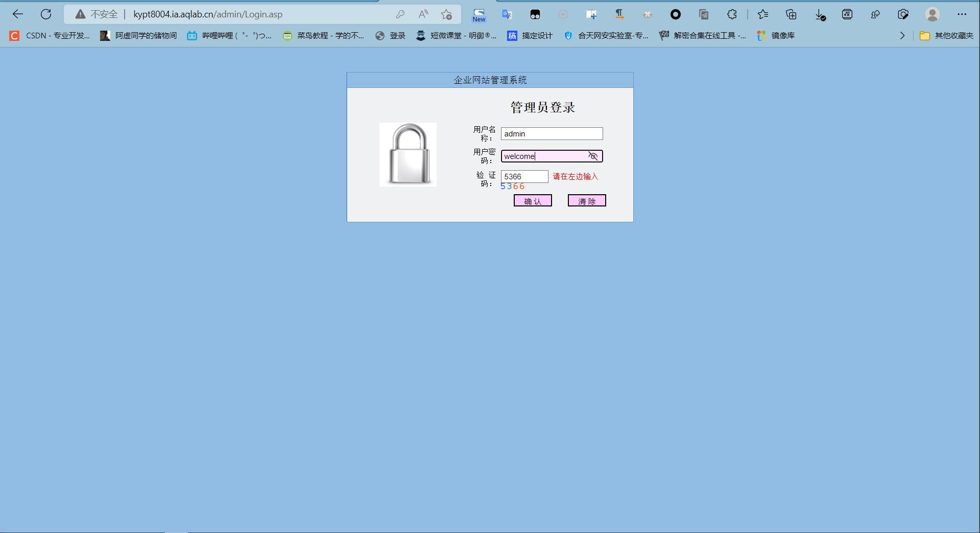980x533 pixels.
Task: Focus the 用户名称 field containing admin
Action: pos(552,133)
